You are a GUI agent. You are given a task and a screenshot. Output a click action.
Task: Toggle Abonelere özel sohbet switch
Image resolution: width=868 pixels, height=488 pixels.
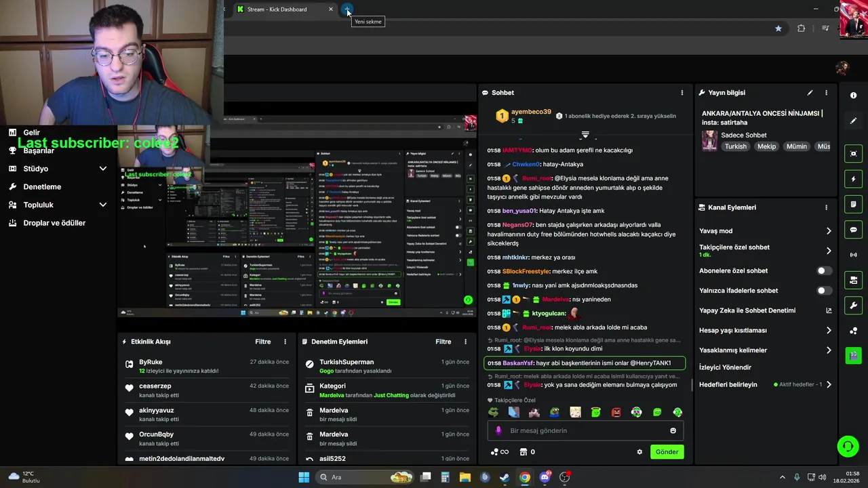point(824,270)
